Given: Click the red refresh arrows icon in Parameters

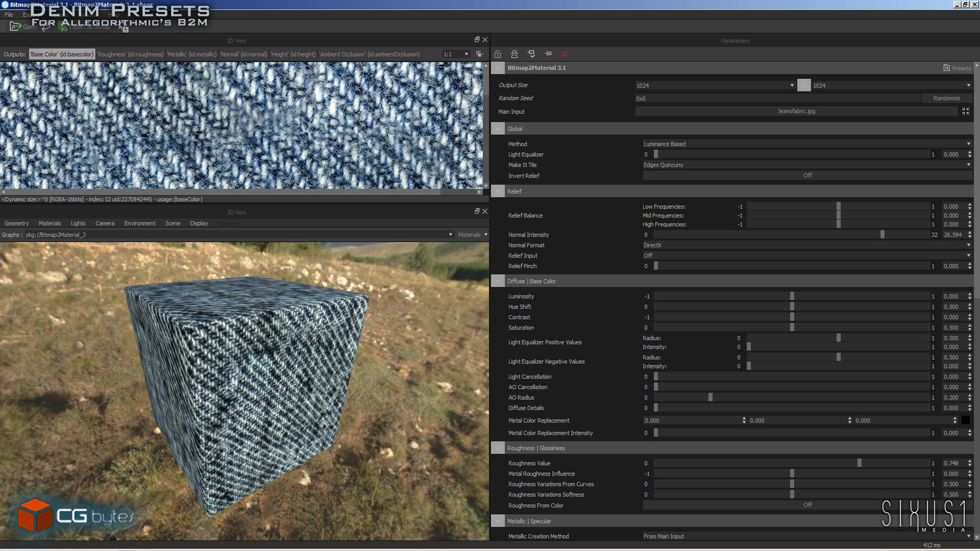Looking at the screenshot, I should (x=565, y=54).
